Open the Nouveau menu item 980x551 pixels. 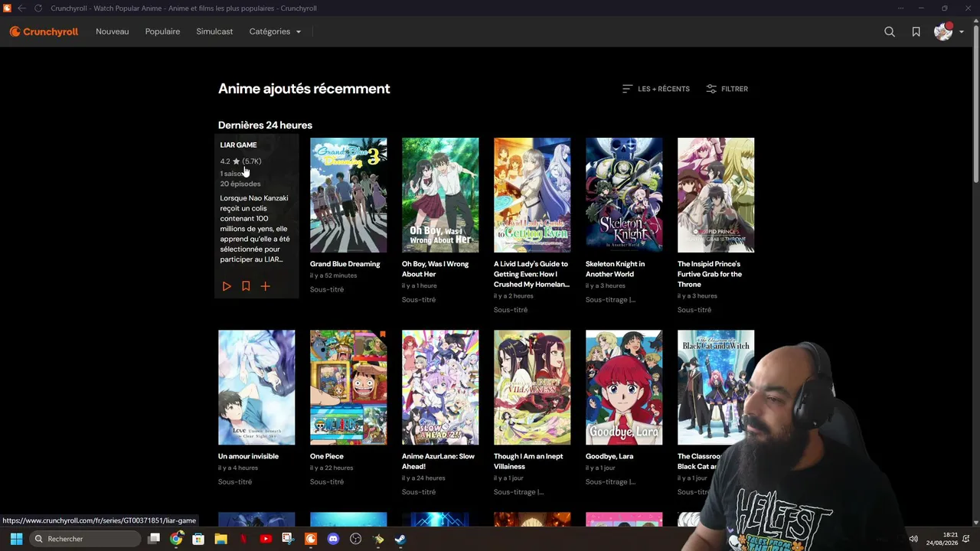click(x=113, y=31)
